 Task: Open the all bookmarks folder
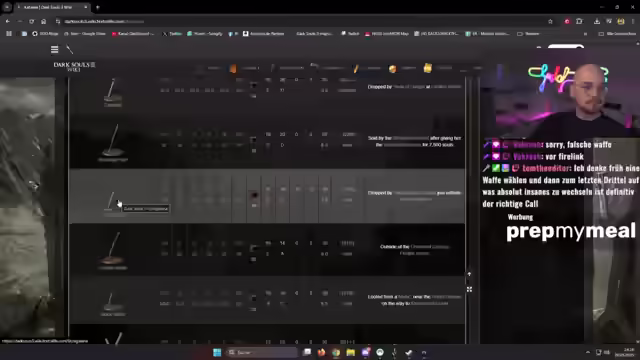click(617, 33)
